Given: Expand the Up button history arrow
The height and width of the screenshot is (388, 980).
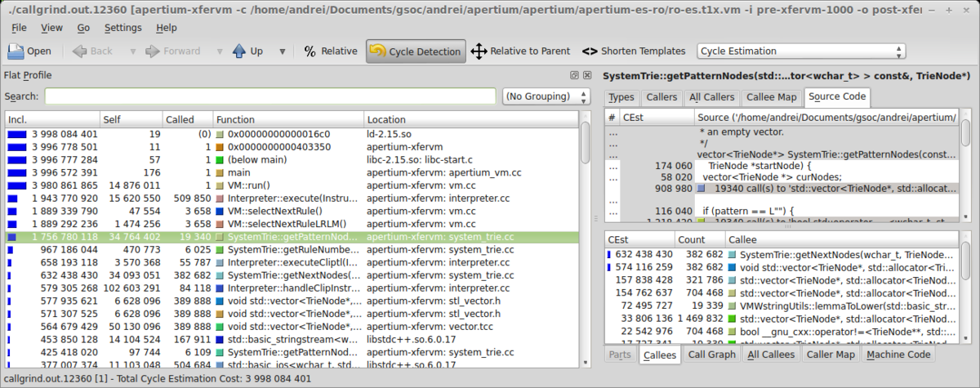Looking at the screenshot, I should click(283, 51).
